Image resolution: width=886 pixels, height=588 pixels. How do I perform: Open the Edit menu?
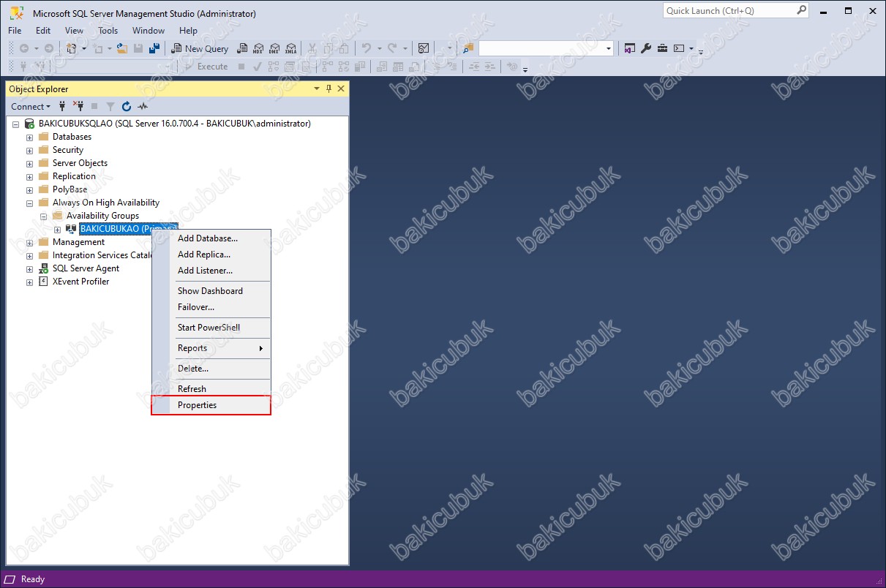pyautogui.click(x=43, y=31)
